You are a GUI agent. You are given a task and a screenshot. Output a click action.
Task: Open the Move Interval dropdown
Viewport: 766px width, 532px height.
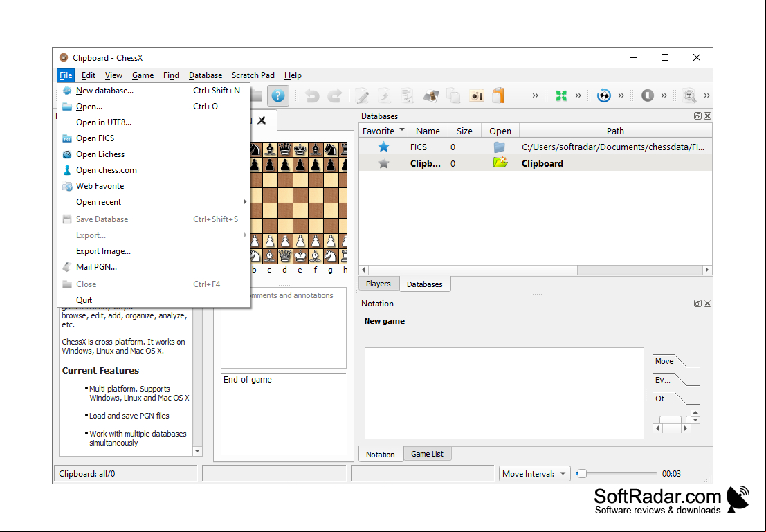click(534, 473)
